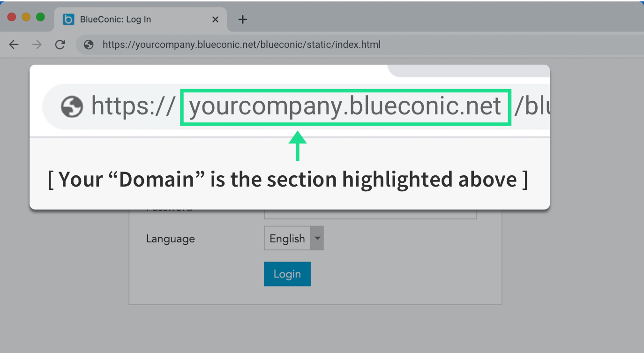
Task: Click the yellow minimize window button
Action: point(26,17)
